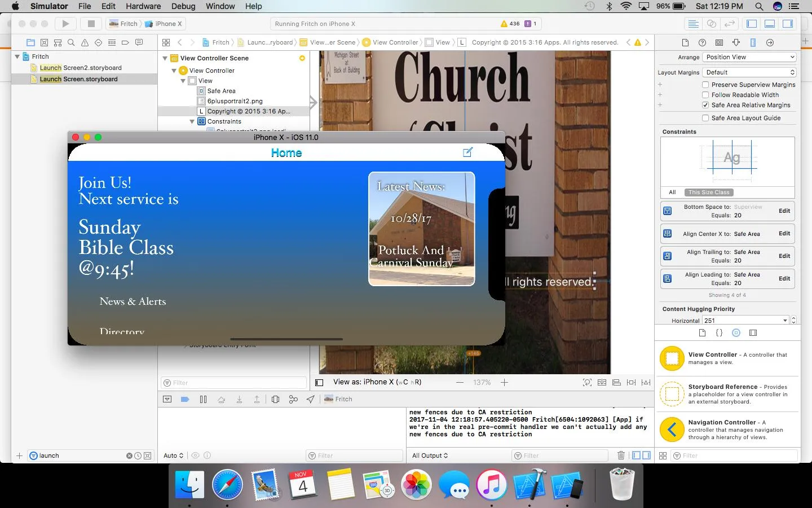The height and width of the screenshot is (508, 812).
Task: Collapse the View item in outline
Action: pyautogui.click(x=183, y=81)
